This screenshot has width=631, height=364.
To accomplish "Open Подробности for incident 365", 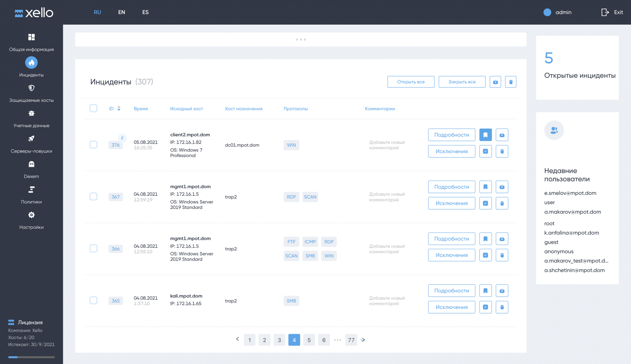I will tap(451, 291).
